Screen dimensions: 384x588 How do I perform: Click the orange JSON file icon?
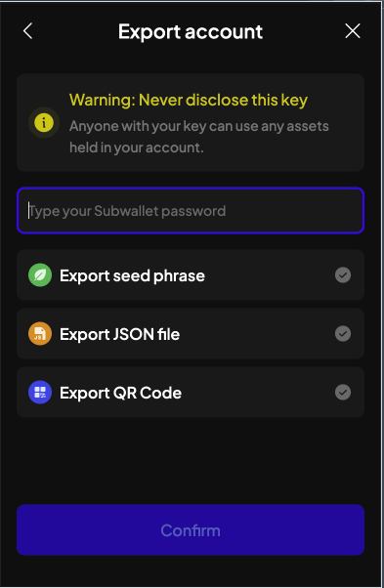[x=40, y=333]
